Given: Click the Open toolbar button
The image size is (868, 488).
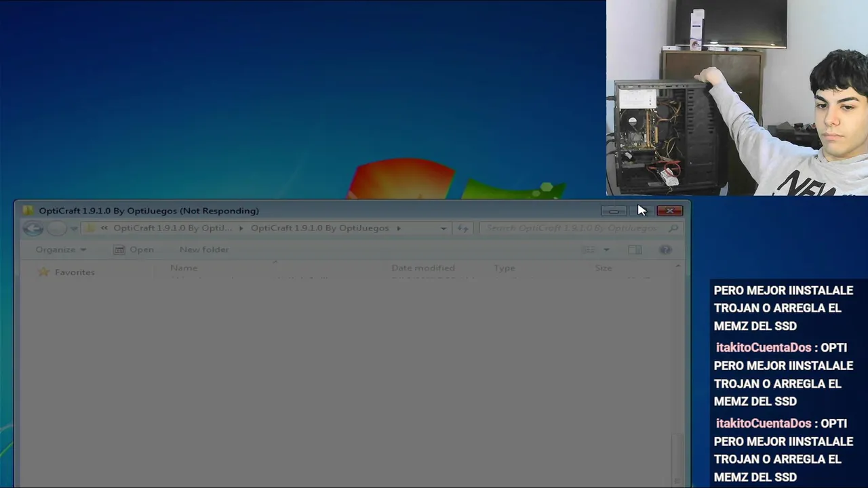Looking at the screenshot, I should pos(134,249).
